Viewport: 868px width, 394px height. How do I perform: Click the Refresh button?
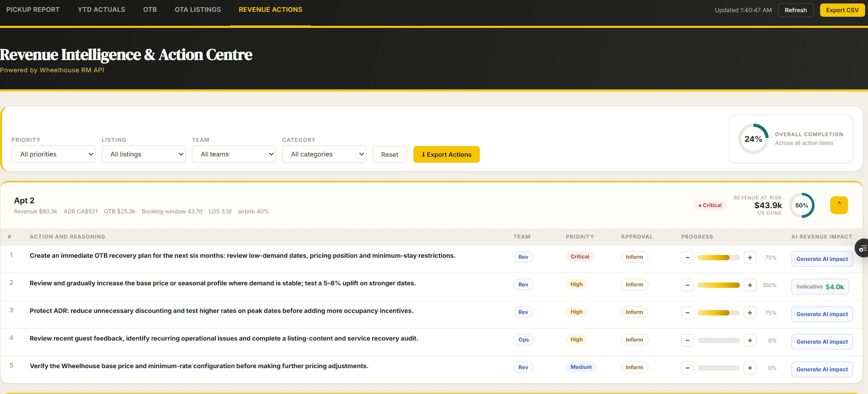(x=796, y=10)
